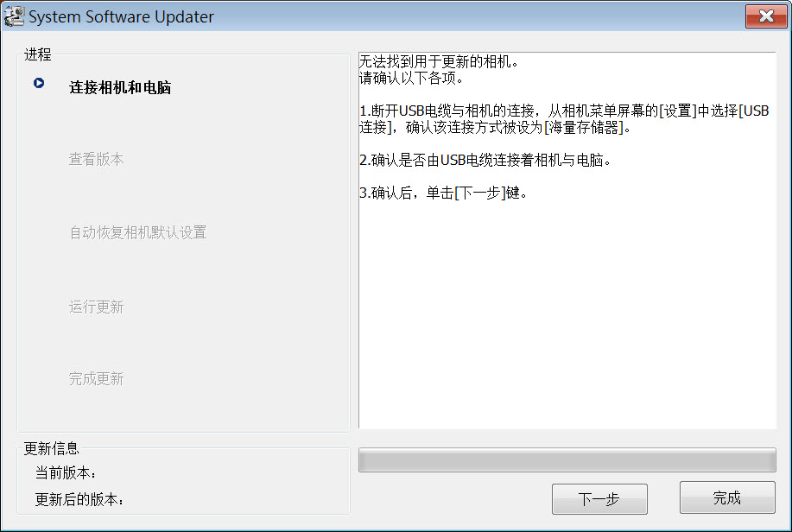
Task: Click the 更新后的版本 label
Action: 79,499
